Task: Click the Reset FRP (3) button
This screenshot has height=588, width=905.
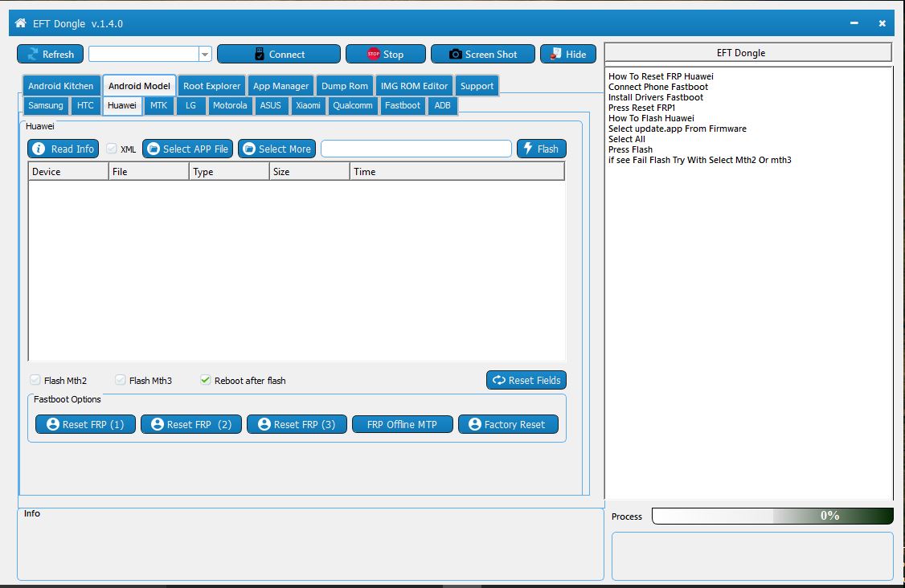Action: tap(297, 424)
